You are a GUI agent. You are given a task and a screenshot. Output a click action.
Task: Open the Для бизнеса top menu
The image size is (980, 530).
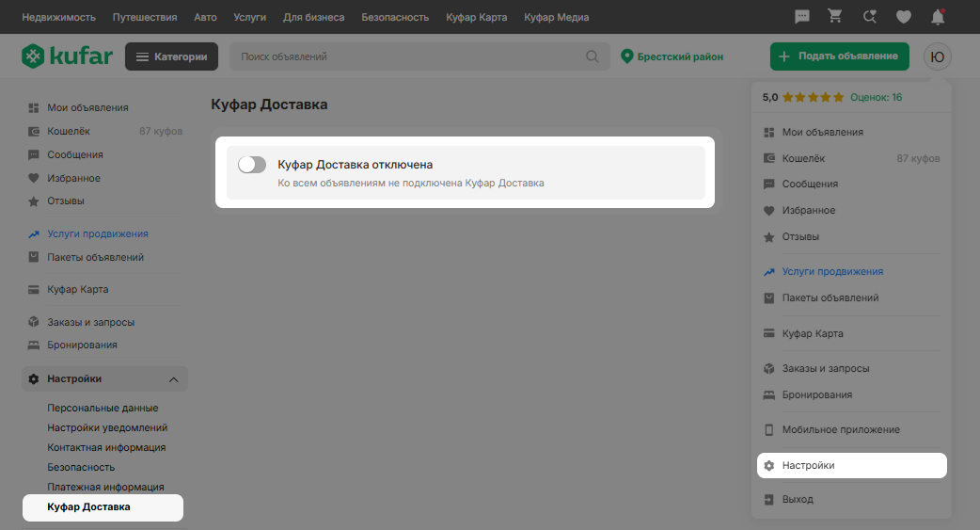pos(314,18)
